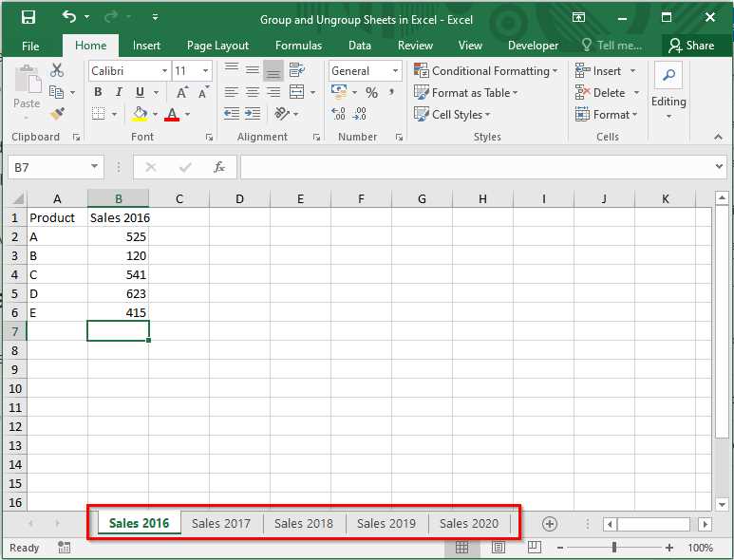The image size is (734, 560).
Task: Open the Name Box B7 dropdown arrow
Action: click(x=95, y=166)
